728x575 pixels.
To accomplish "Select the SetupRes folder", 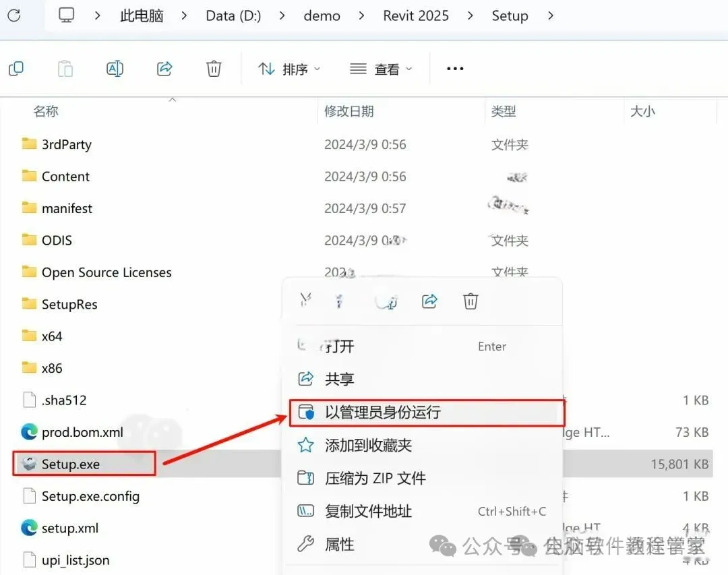I will coord(69,305).
